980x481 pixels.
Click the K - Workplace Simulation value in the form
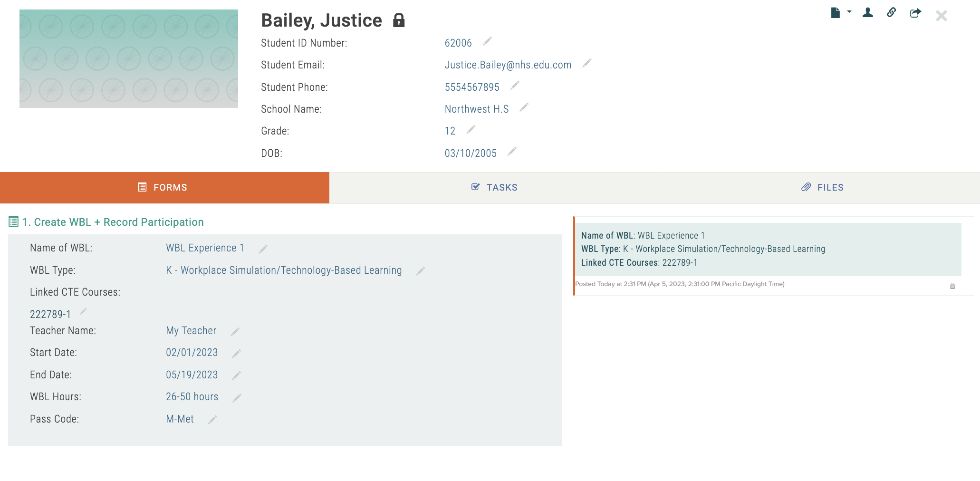pyautogui.click(x=284, y=270)
